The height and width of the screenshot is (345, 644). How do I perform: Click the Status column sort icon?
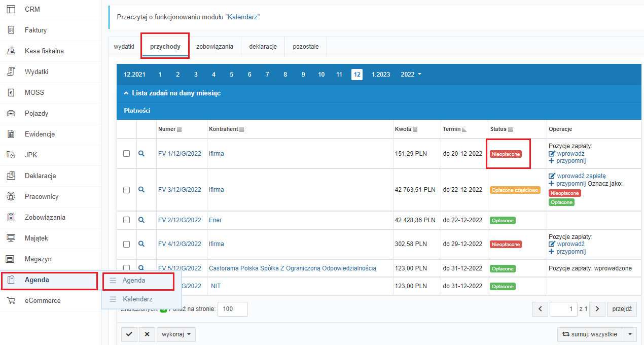click(510, 129)
